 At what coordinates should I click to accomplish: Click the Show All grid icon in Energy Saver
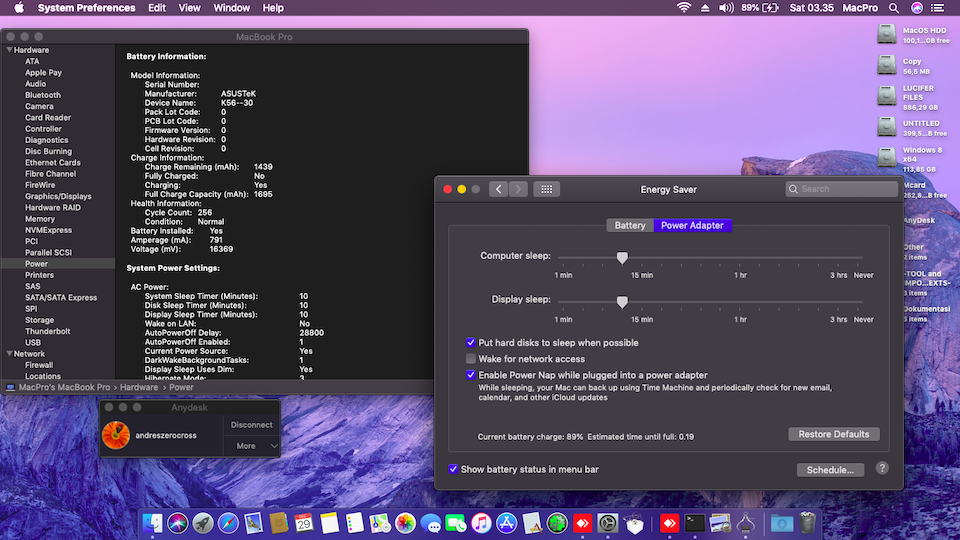point(545,189)
